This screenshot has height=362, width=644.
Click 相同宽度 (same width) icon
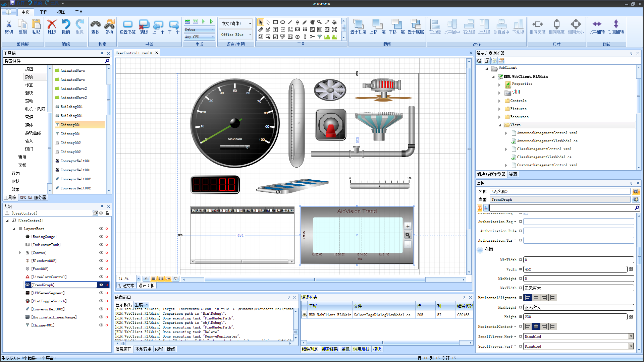537,24
